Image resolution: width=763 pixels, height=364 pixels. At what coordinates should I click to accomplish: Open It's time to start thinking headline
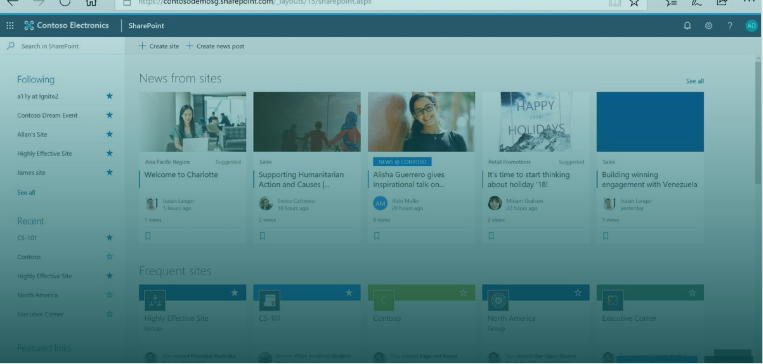coord(528,180)
